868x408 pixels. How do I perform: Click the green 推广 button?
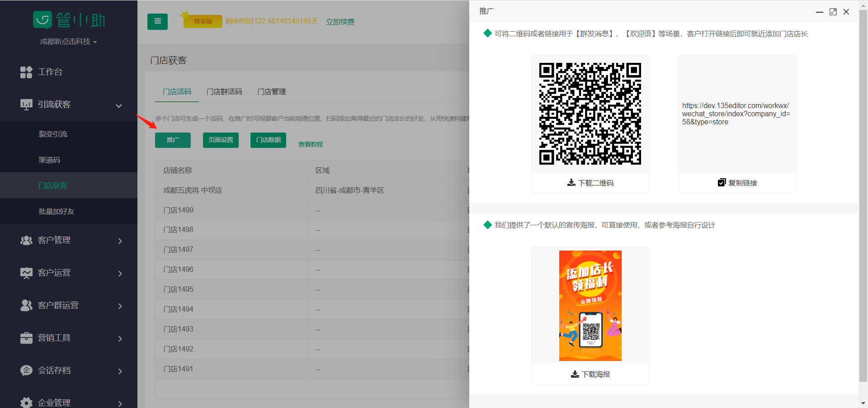click(173, 140)
